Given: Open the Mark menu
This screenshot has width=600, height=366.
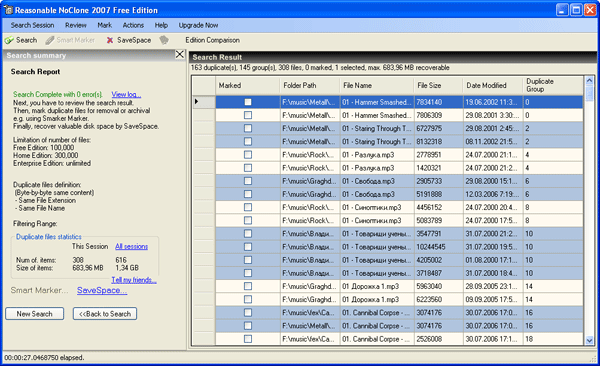Looking at the screenshot, I should 104,25.
